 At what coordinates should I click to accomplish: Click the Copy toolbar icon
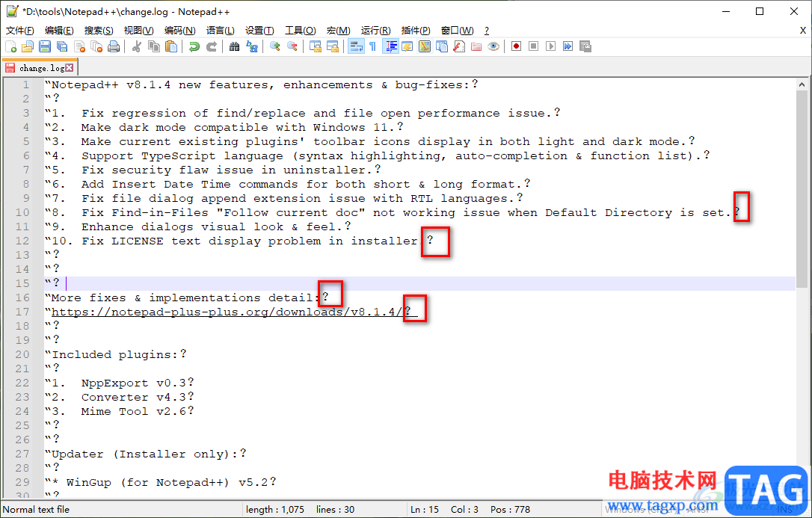(154, 46)
